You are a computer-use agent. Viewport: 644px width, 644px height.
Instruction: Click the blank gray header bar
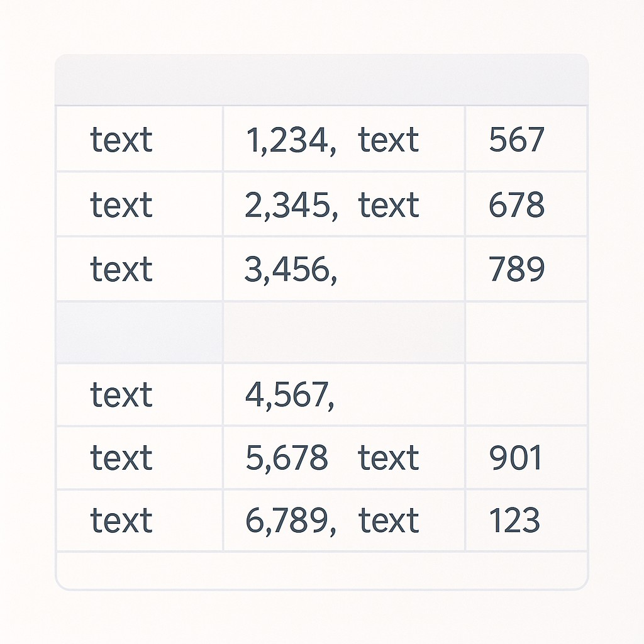click(x=321, y=80)
